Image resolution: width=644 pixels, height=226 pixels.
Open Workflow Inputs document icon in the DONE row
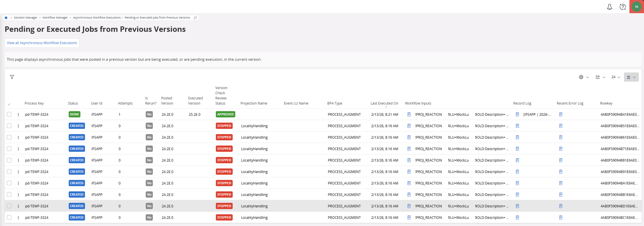point(409,114)
